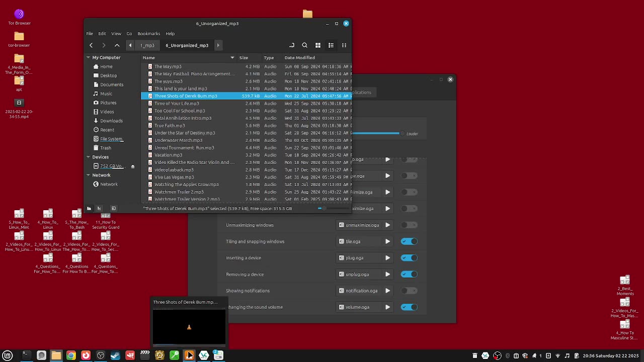Go back with the left arrow button
The height and width of the screenshot is (362, 644).
coord(91,45)
